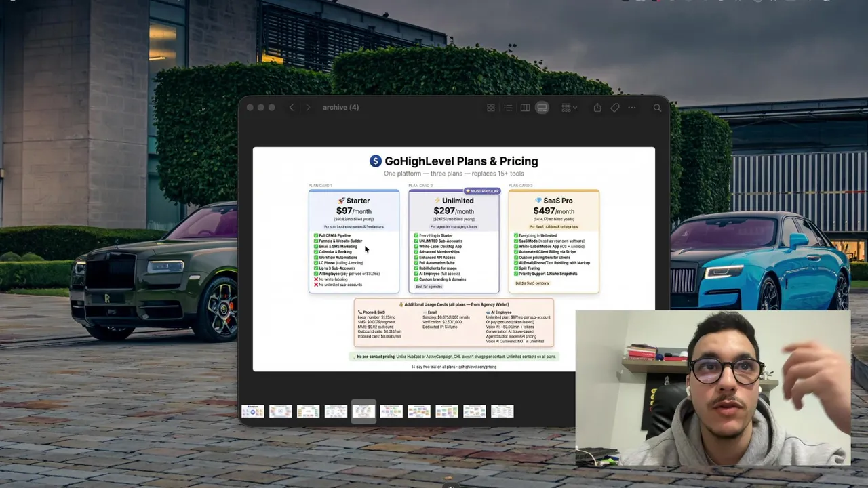Click the $97/month price
Viewport: 868px width, 488px height.
pyautogui.click(x=354, y=211)
